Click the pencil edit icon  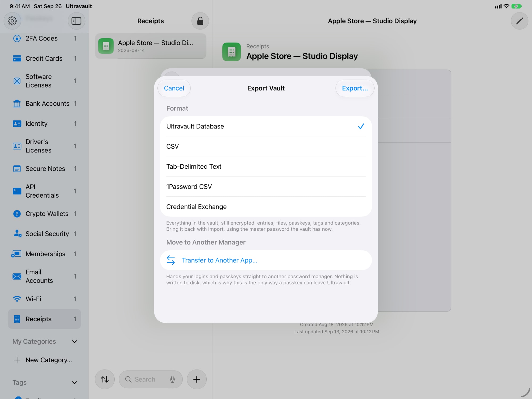click(519, 21)
